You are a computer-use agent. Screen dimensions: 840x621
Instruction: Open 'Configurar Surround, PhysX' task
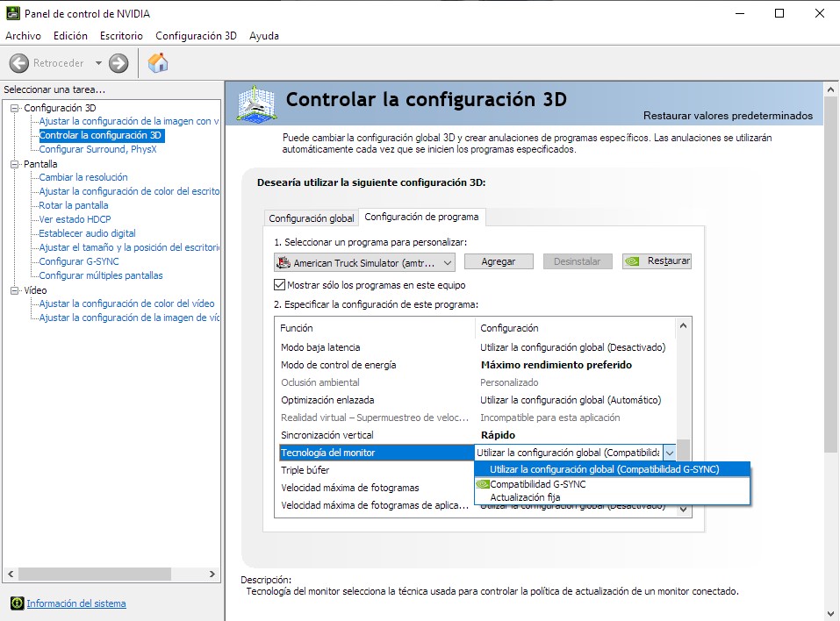click(97, 149)
